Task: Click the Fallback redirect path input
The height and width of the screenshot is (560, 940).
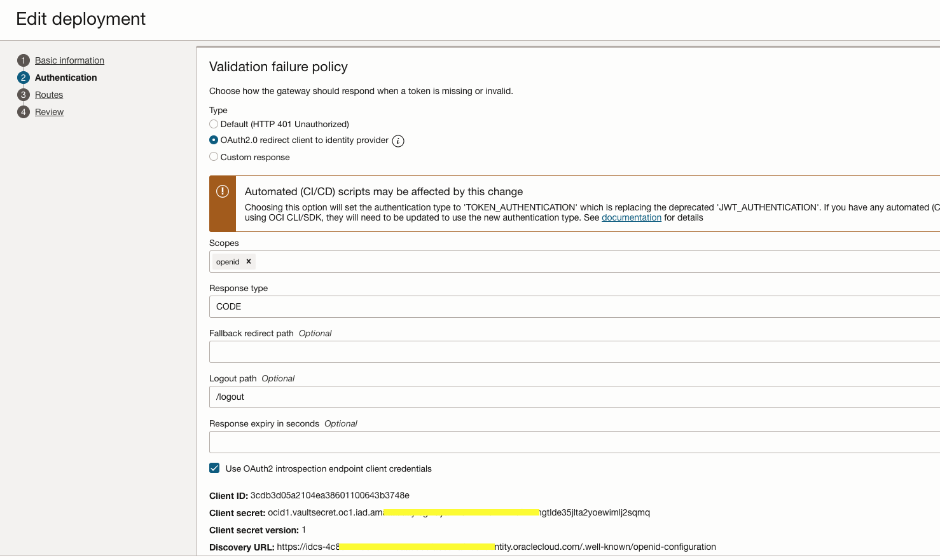Action: pos(572,352)
